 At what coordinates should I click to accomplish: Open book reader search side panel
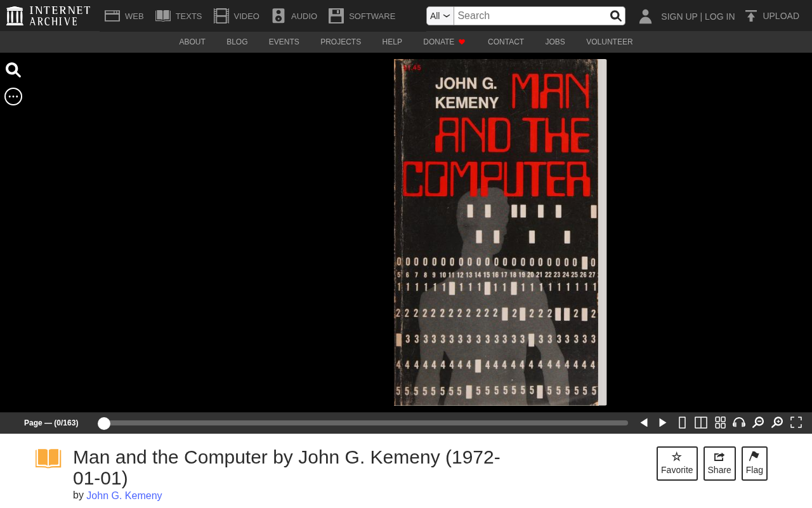13,70
